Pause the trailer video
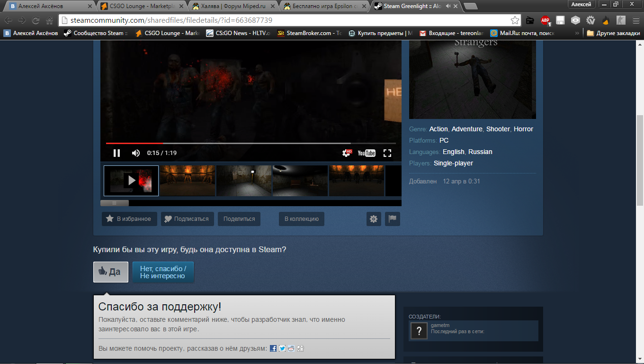Screen dimensions: 644x364 pos(116,153)
